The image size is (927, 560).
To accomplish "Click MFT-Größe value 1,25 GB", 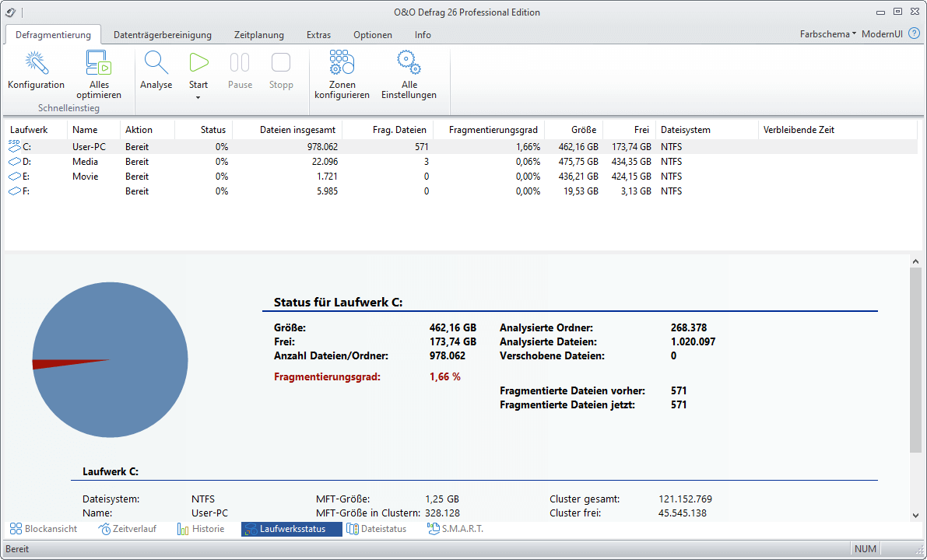I will (x=441, y=499).
